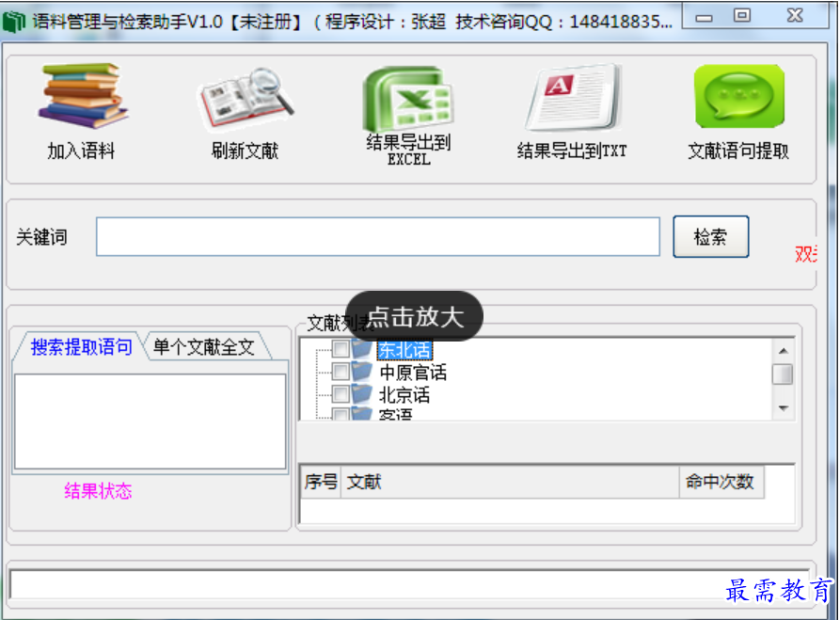Export results via 结果导出到EXCEL icon

click(x=408, y=100)
